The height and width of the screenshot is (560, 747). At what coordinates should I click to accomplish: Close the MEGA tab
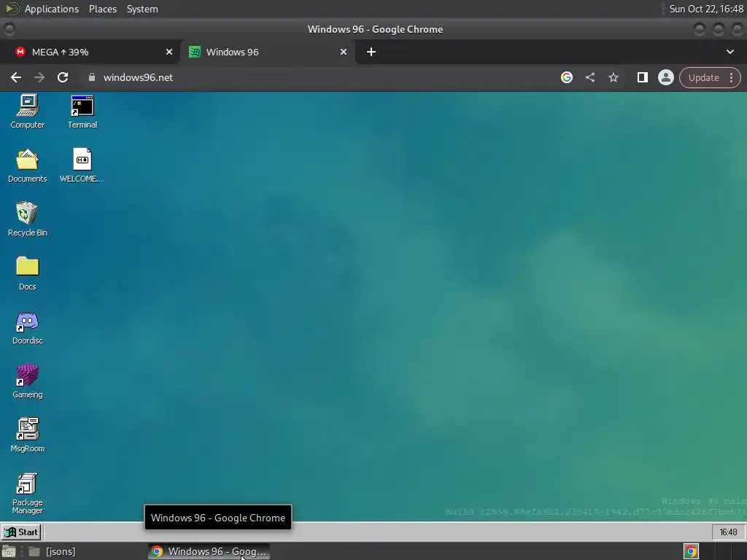pyautogui.click(x=169, y=52)
